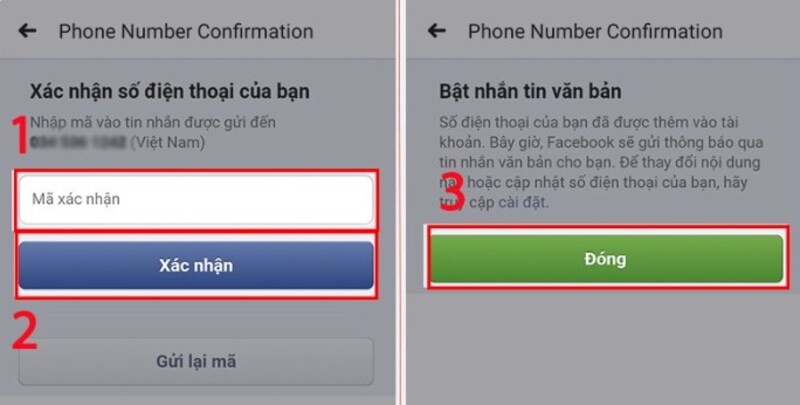Click Phone Number Confirmation title above Đóng screen

(595, 31)
